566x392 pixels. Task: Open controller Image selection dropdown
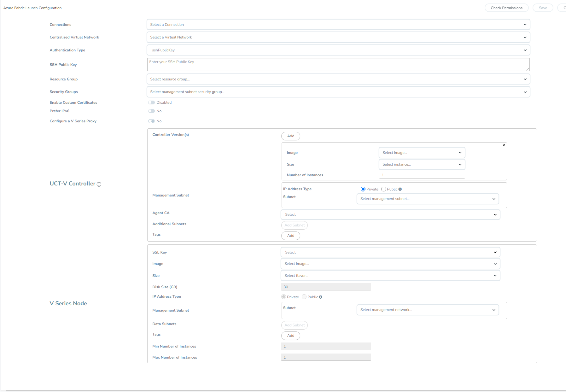pyautogui.click(x=422, y=153)
